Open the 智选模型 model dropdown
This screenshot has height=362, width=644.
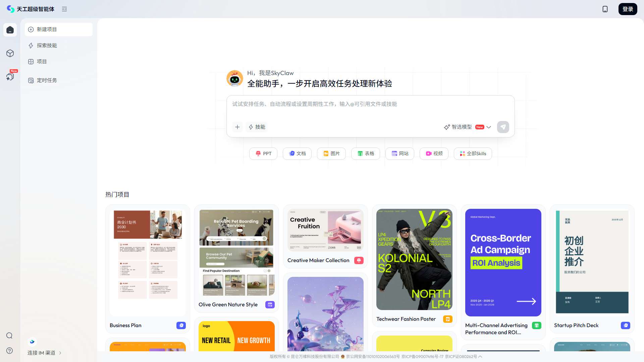point(468,127)
